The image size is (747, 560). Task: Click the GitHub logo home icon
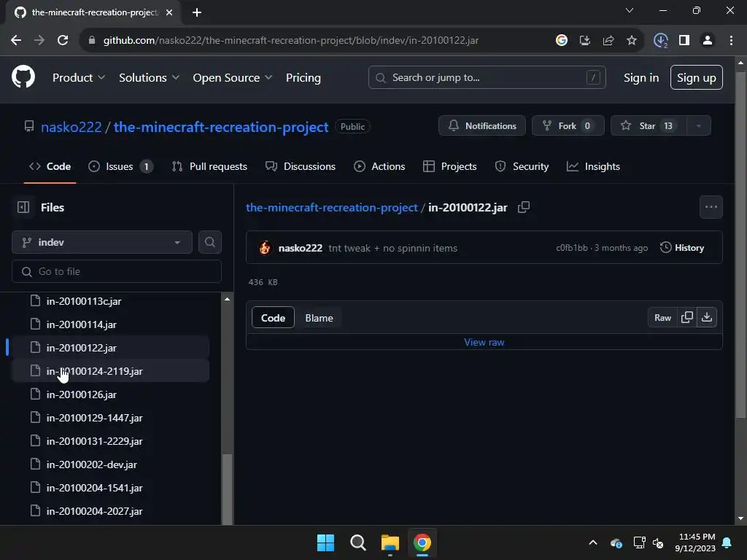pos(23,77)
